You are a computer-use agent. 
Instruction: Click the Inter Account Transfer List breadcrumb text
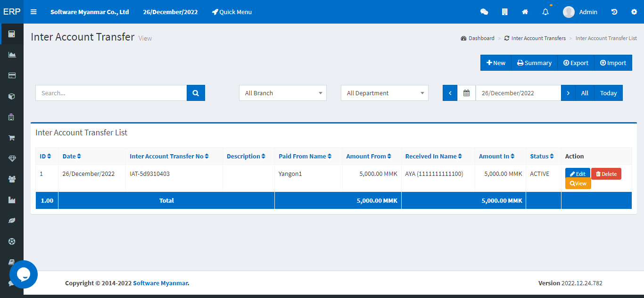point(606,38)
